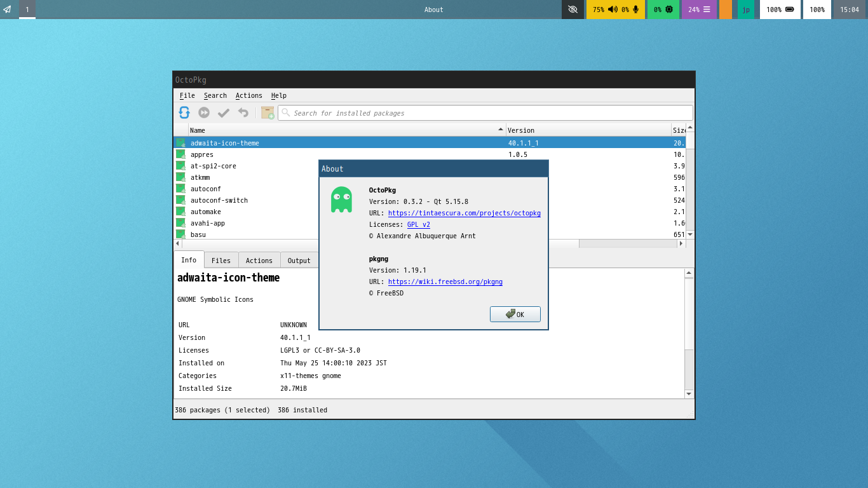Click the '386 installed' status bar text

[x=302, y=410]
